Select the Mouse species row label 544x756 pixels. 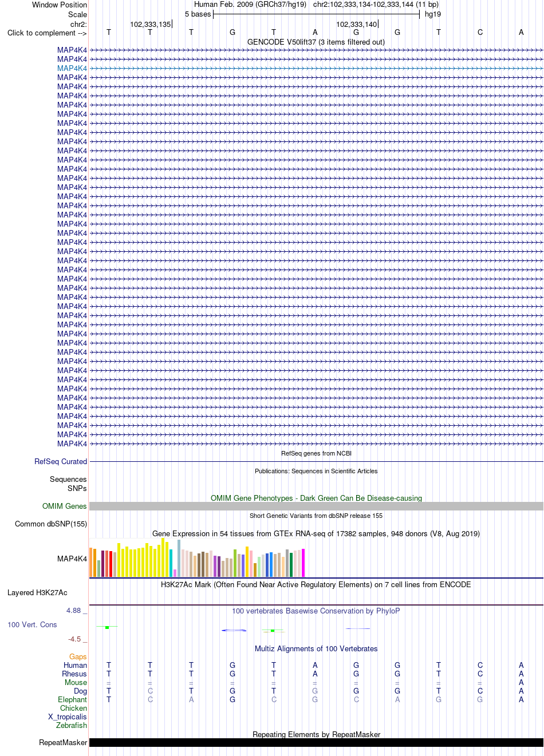click(76, 682)
